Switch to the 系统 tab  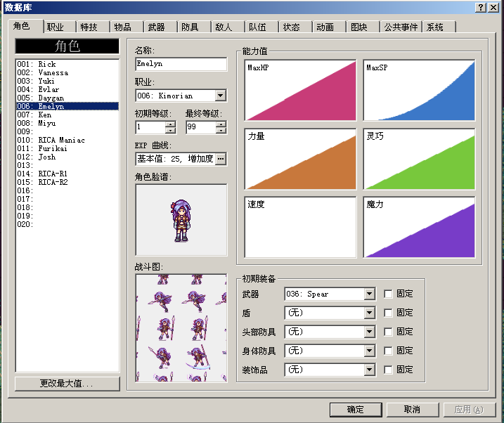coord(439,27)
